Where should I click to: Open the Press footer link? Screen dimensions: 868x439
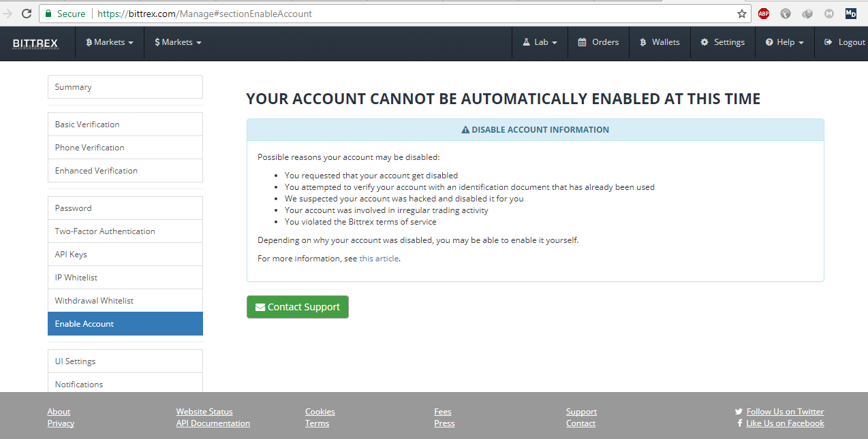pos(444,423)
